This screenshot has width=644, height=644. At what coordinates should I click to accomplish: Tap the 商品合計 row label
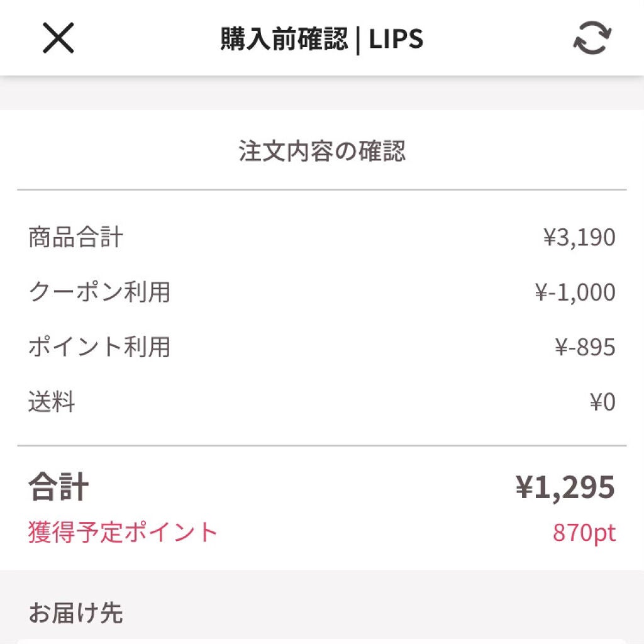coord(75,238)
